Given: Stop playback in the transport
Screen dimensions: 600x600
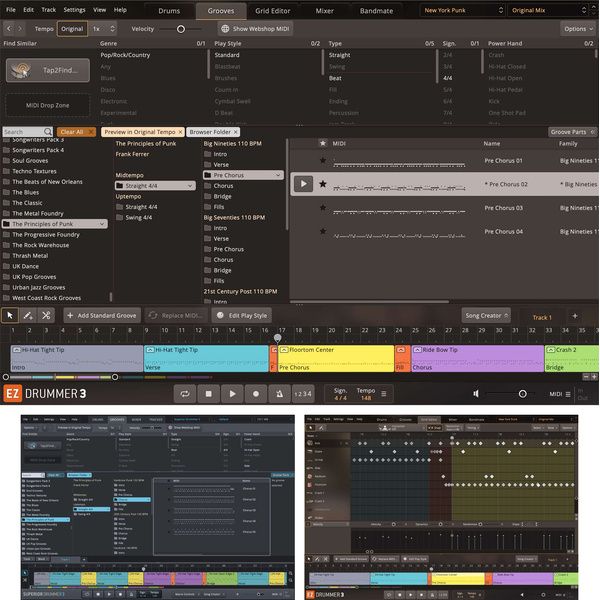Looking at the screenshot, I should pos(209,394).
